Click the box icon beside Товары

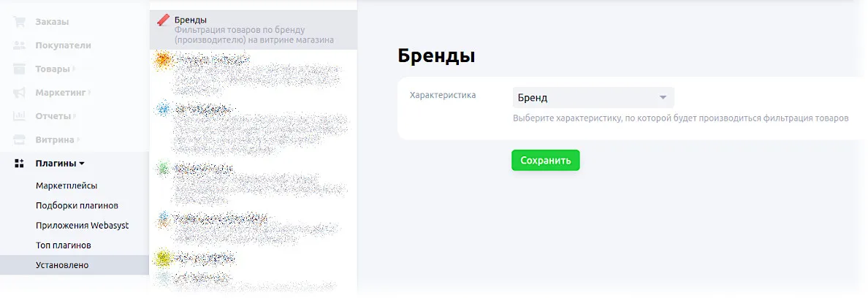click(x=20, y=69)
